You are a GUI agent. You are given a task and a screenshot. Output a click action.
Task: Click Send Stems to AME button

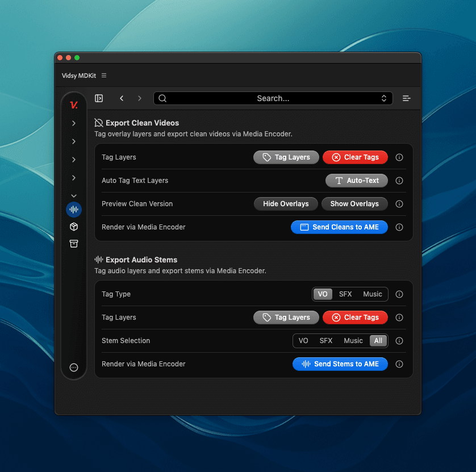[340, 364]
